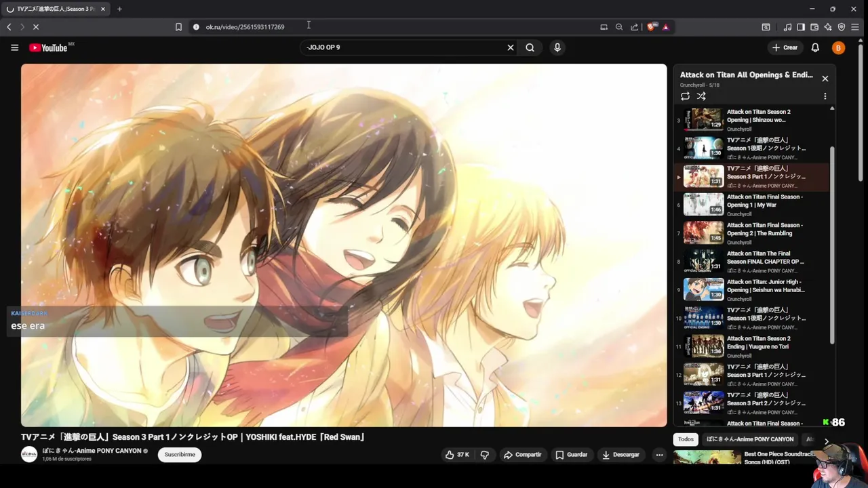Click install/cast screen icon in address bar

point(604,27)
